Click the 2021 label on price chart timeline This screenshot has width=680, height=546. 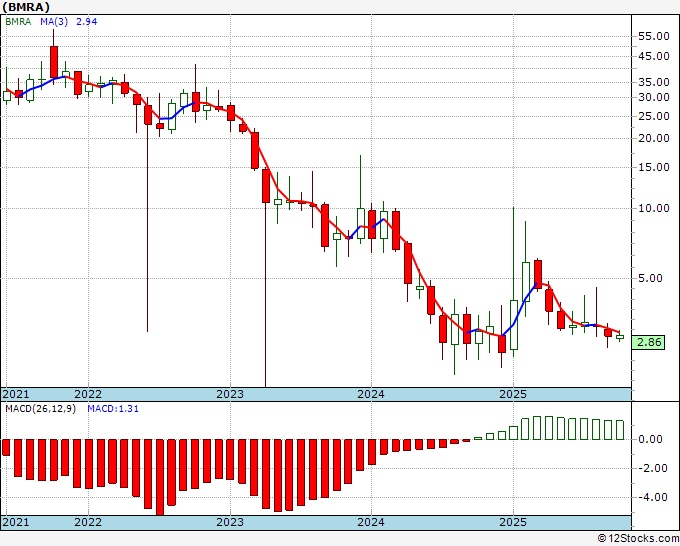point(16,394)
